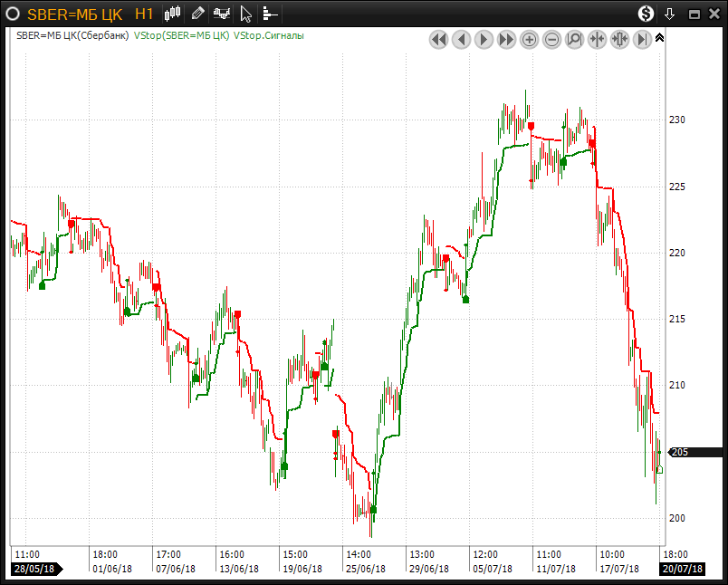Click the SBER=МБ ЦК instrument name
Image resolution: width=728 pixels, height=585 pixels.
coord(74,14)
